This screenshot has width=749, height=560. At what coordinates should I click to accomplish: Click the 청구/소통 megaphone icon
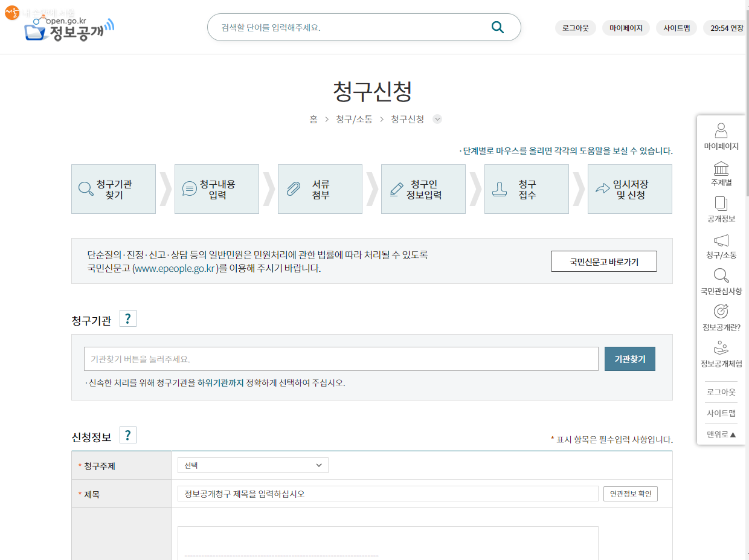tap(721, 240)
